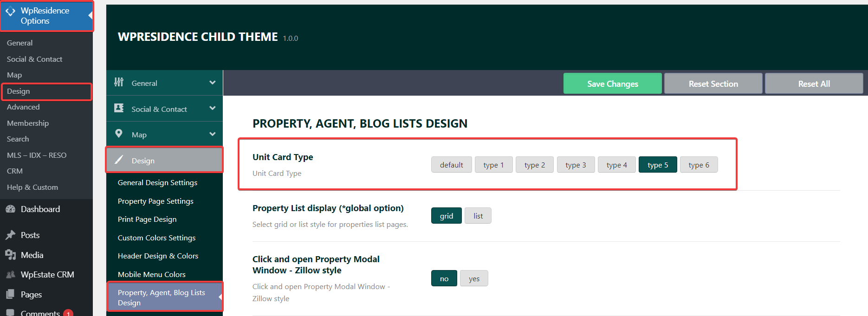Click the Save Changes button
Image resolution: width=868 pixels, height=316 pixels.
[x=612, y=84]
